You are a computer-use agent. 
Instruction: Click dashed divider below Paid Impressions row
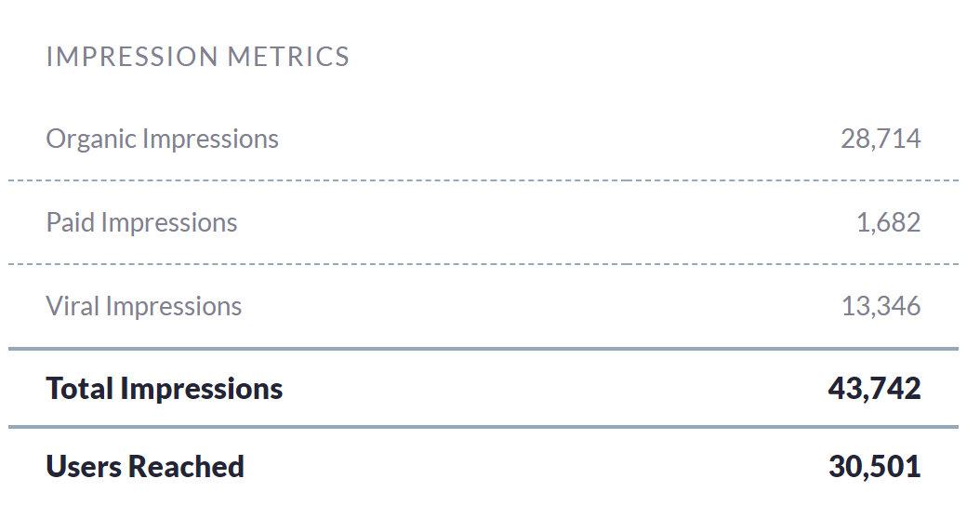pos(483,264)
